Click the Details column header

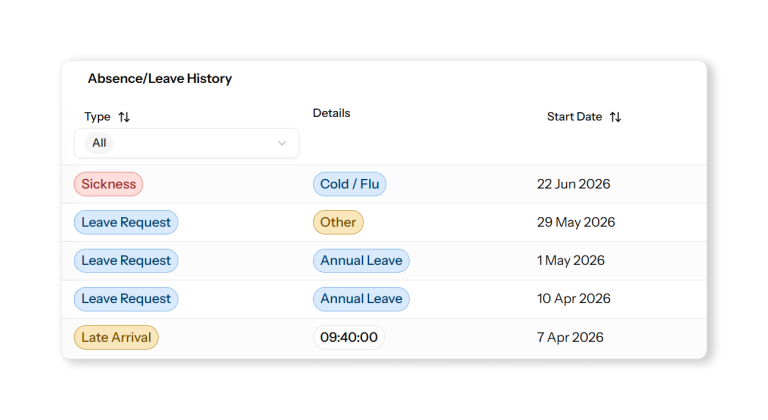(x=332, y=113)
